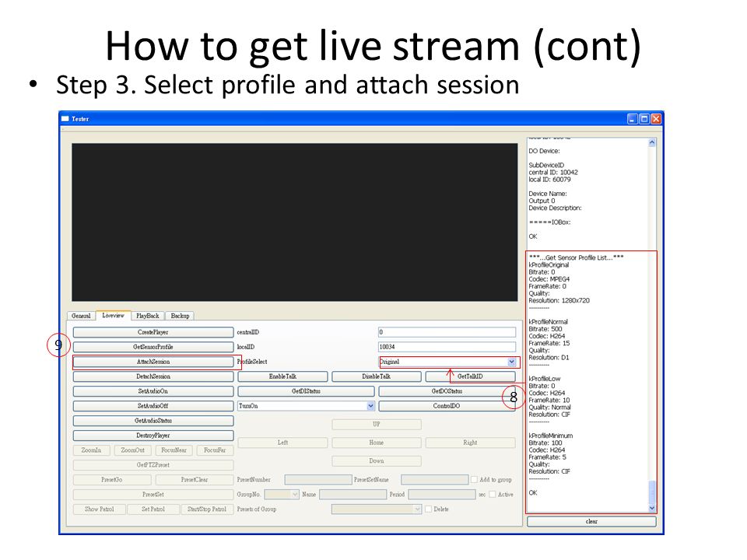Click the PTZ UP button
Image resolution: width=747 pixels, height=560 pixels.
coord(377,425)
